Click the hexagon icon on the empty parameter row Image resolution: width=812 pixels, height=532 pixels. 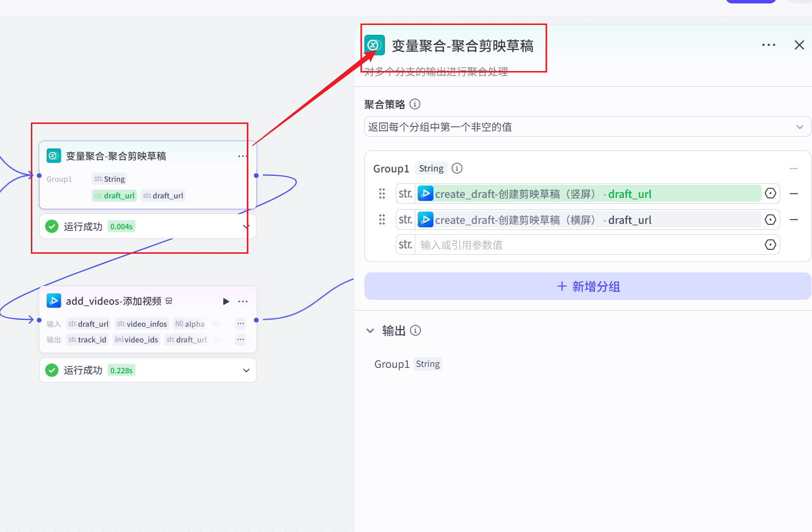click(770, 244)
